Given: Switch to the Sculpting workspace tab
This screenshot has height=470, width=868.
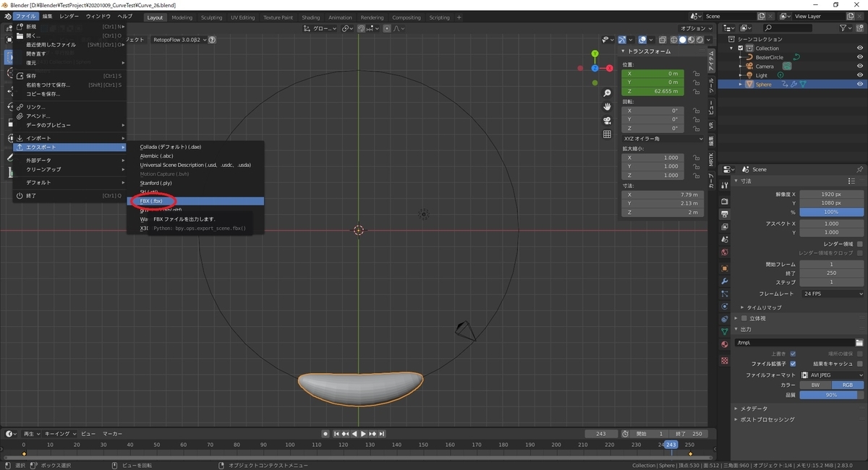Looking at the screenshot, I should coord(211,17).
